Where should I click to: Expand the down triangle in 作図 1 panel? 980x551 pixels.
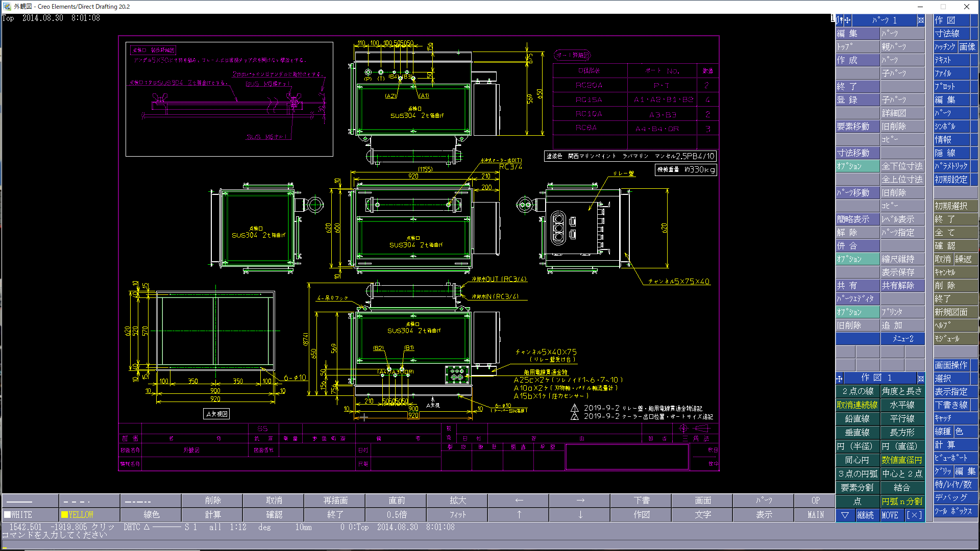[845, 515]
